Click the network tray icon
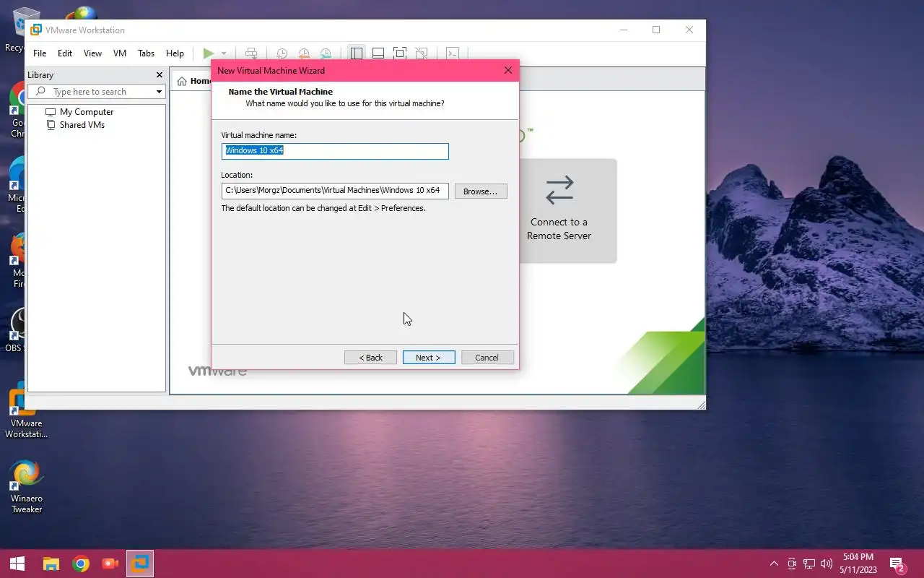Viewport: 924px width, 578px height. click(809, 564)
